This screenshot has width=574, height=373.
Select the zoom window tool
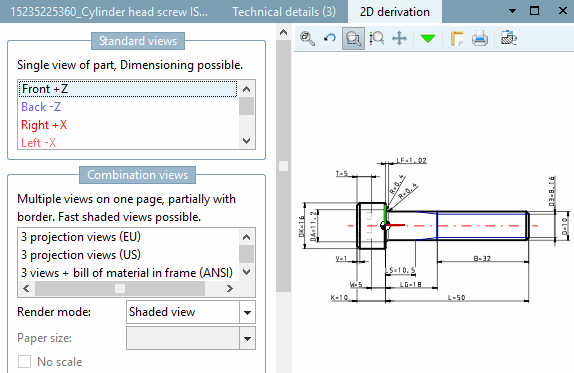coord(353,38)
